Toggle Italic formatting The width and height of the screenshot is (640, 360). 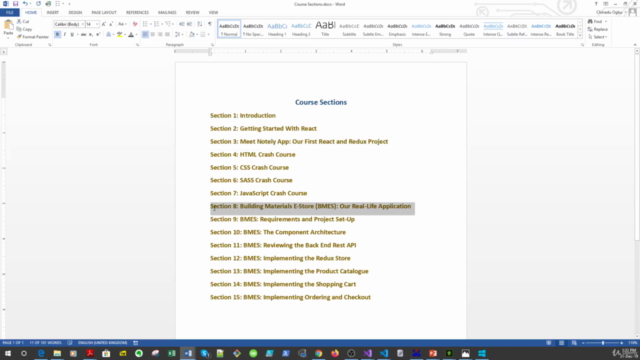[64, 35]
